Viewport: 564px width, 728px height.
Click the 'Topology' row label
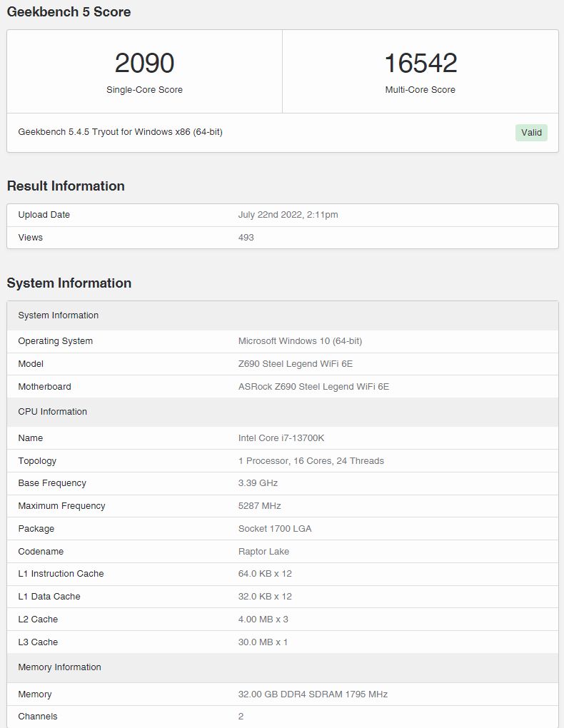pyautogui.click(x=37, y=460)
